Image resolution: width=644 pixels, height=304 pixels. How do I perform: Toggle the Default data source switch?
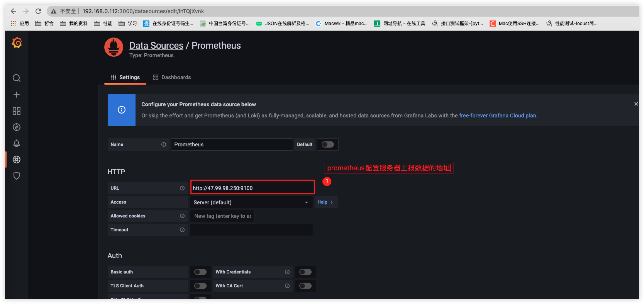tap(328, 145)
